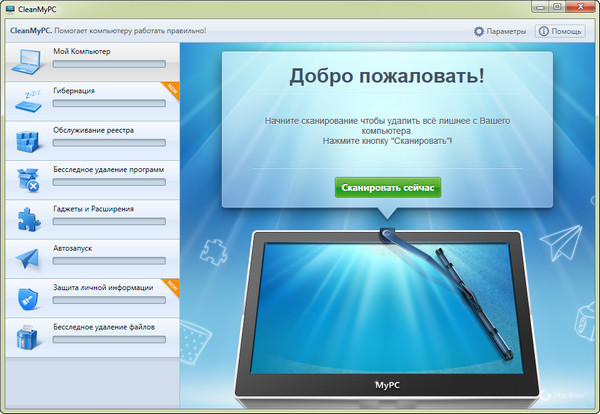This screenshot has width=600, height=414.
Task: Open Обслуживание реестра section
Action: click(93, 141)
